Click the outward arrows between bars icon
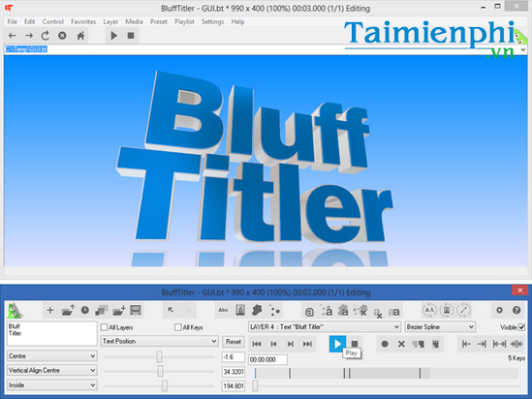Image resolution: width=532 pixels, height=399 pixels. coord(499,344)
